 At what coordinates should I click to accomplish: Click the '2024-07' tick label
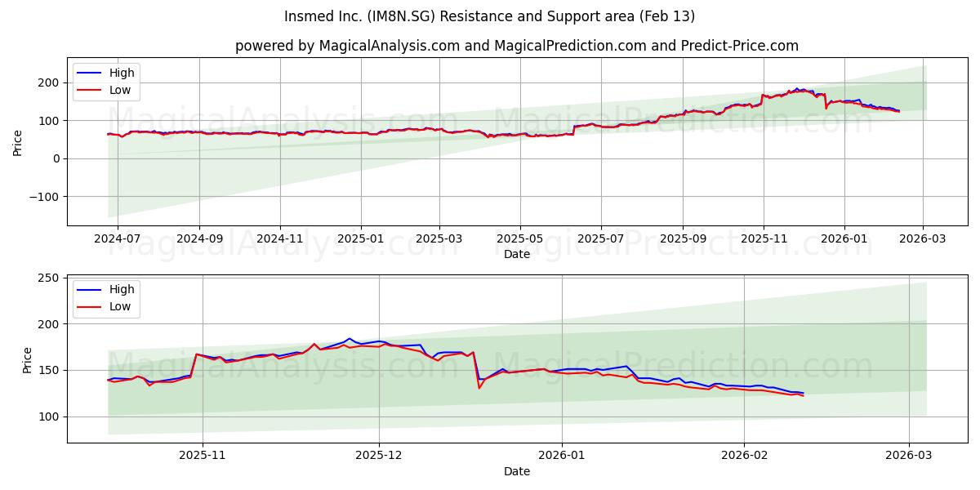(118, 238)
